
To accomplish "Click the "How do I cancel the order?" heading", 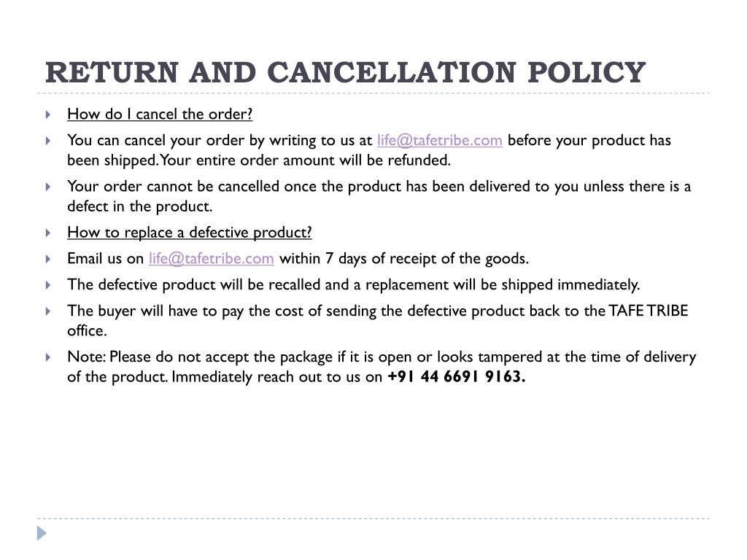I will (x=160, y=114).
